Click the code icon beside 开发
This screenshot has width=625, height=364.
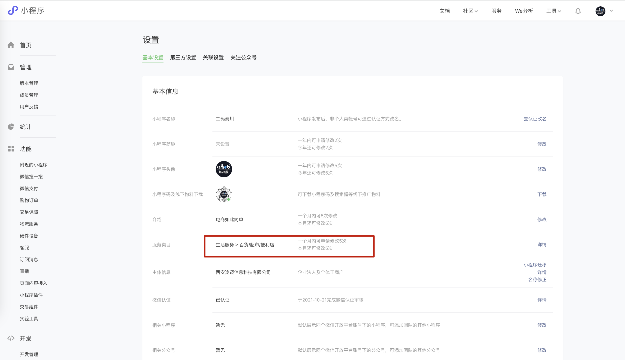click(x=11, y=338)
